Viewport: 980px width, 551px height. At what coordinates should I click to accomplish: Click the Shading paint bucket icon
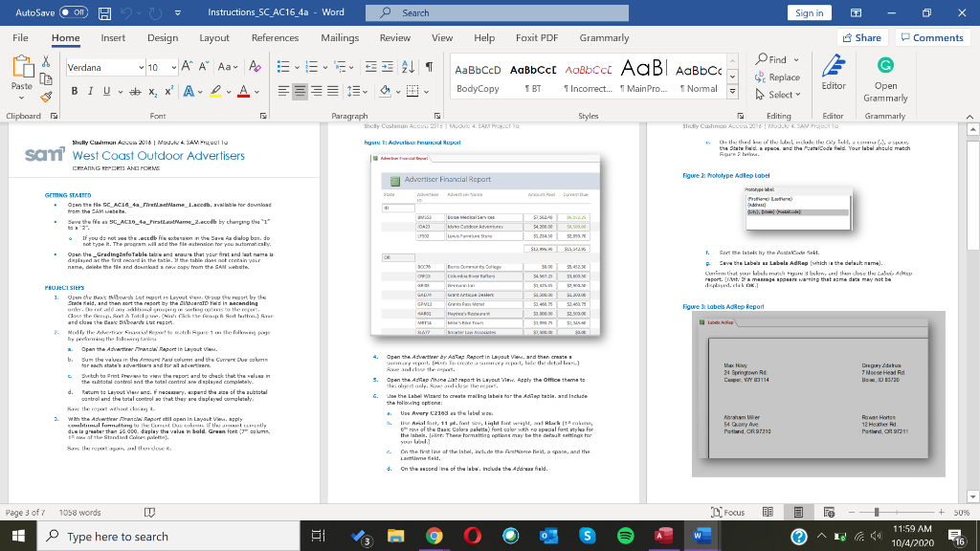coord(385,92)
